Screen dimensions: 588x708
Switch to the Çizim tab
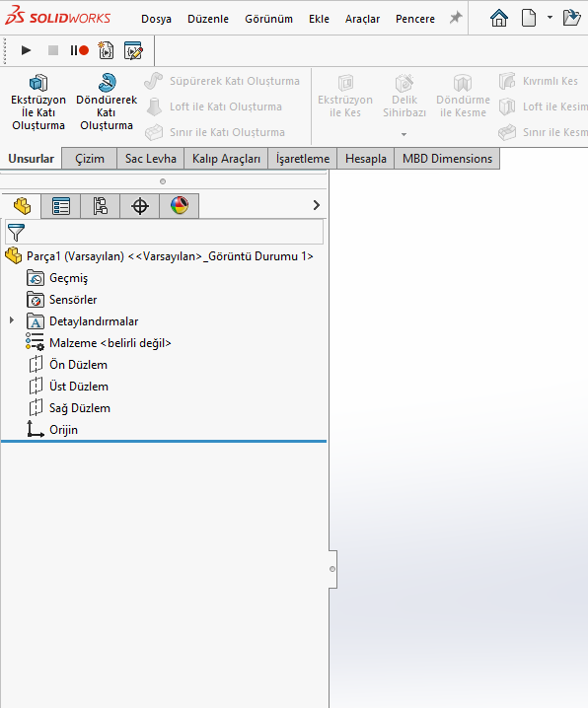click(x=90, y=159)
